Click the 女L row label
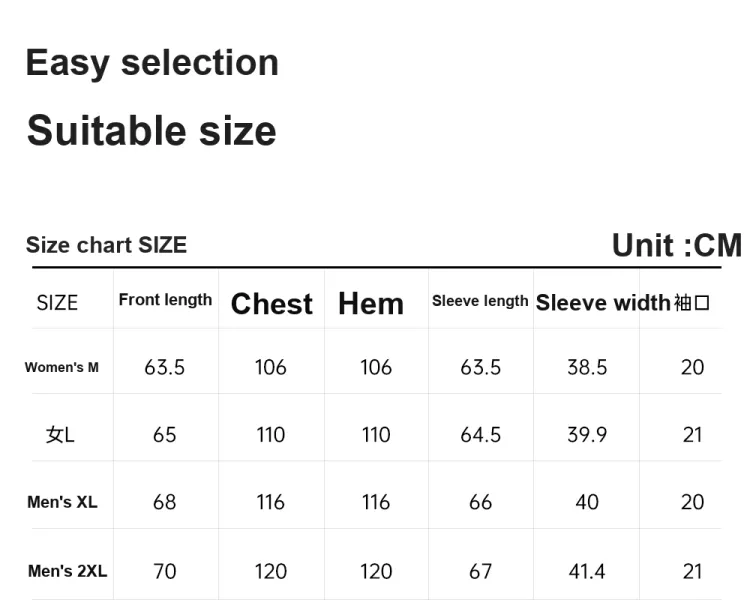 [60, 435]
